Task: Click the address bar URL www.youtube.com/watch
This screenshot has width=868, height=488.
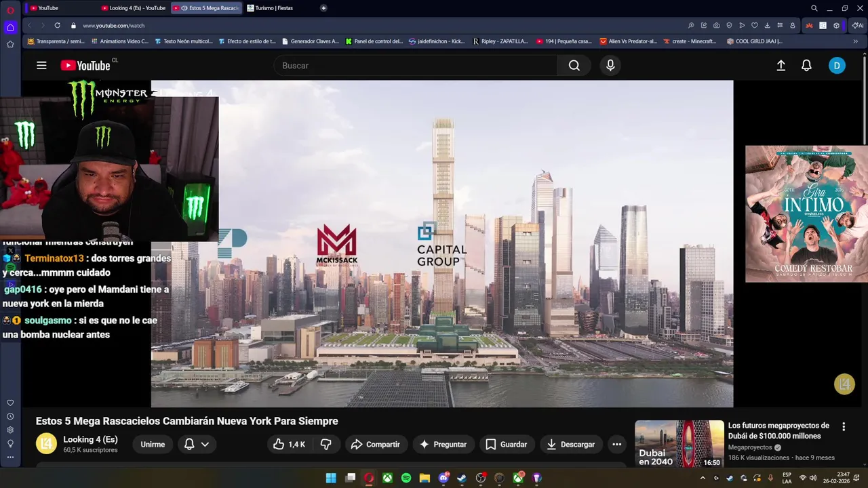Action: (113, 26)
